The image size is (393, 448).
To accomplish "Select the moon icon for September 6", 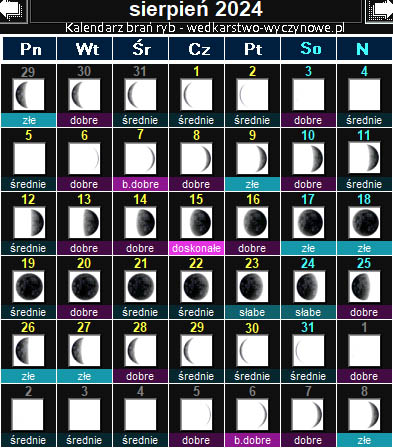I will pos(252,415).
